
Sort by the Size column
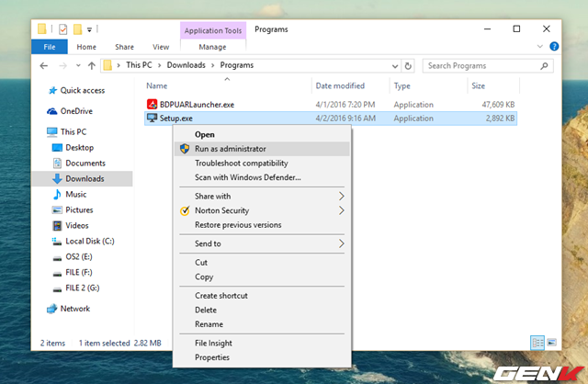[x=478, y=85]
